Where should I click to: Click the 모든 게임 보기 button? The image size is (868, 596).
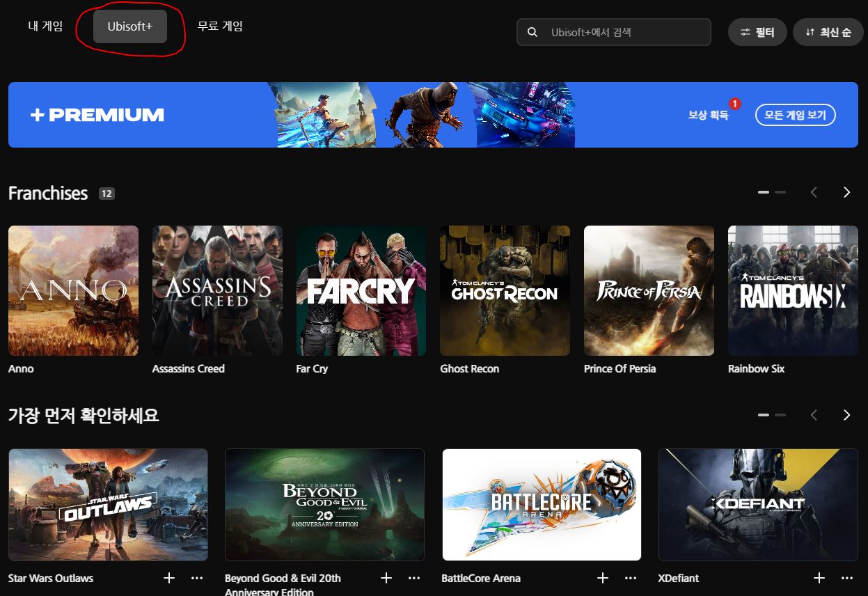pos(795,115)
